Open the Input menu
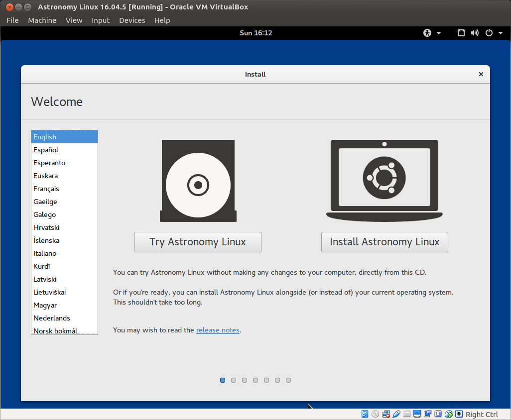The height and width of the screenshot is (420, 511). pos(101,20)
